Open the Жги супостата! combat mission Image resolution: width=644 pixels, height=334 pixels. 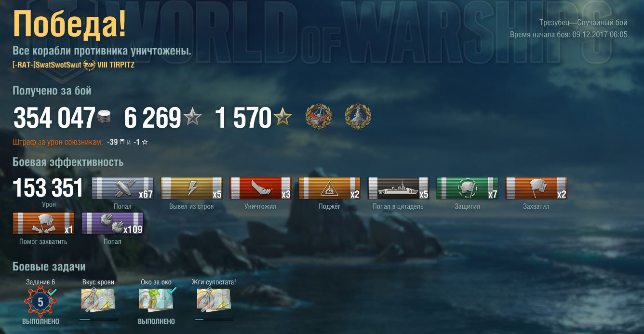coord(214,299)
